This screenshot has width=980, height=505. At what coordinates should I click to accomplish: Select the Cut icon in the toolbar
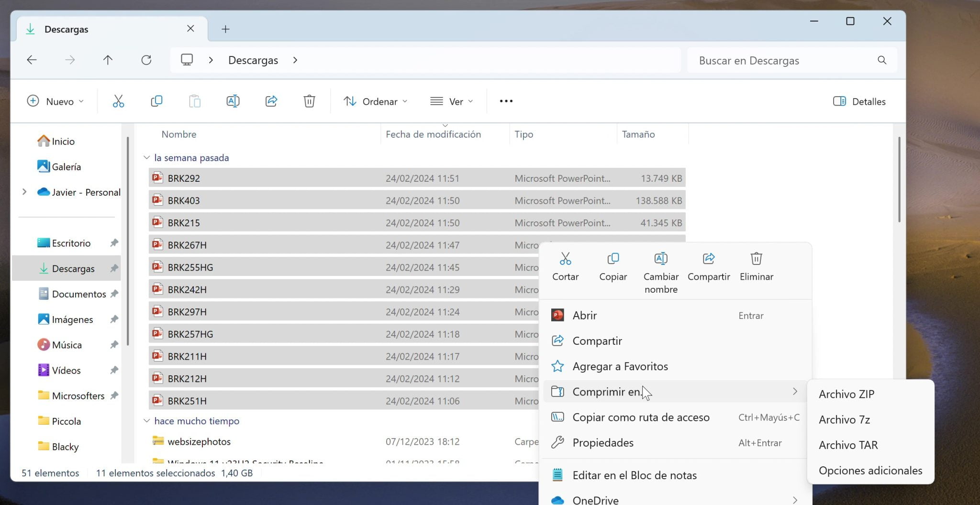point(118,101)
